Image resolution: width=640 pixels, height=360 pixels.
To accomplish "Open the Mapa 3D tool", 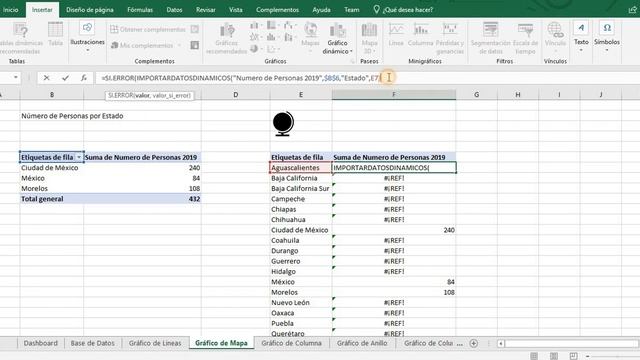I will pyautogui.click(x=369, y=38).
